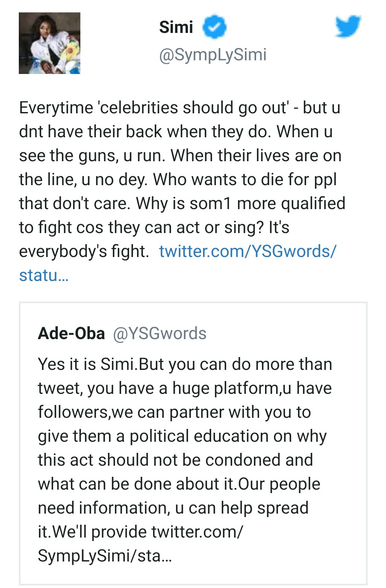Viewport: 386px width, 588px height.
Task: Click "celebrities should go out" quoted phrase
Action: [x=193, y=107]
